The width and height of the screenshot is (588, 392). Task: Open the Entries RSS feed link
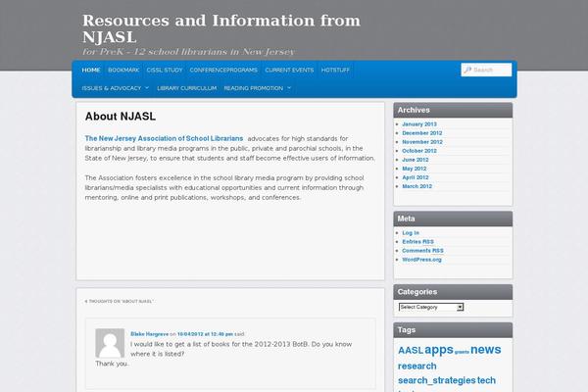point(417,242)
